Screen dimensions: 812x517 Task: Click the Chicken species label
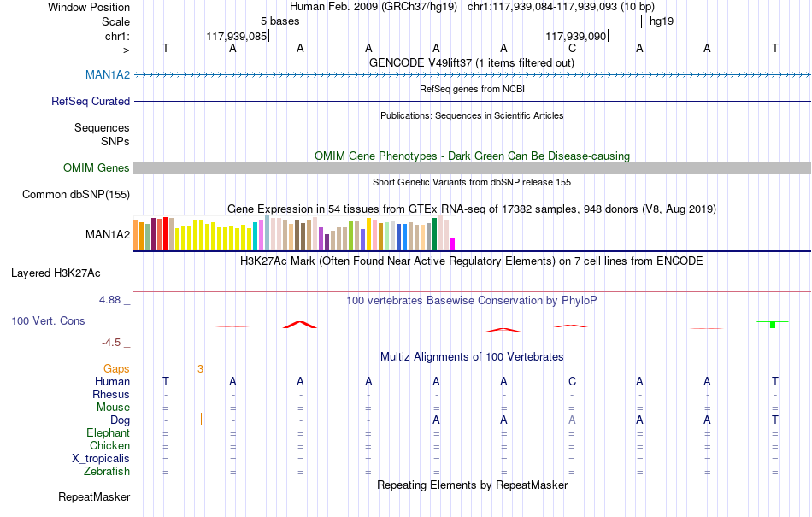[x=109, y=445]
